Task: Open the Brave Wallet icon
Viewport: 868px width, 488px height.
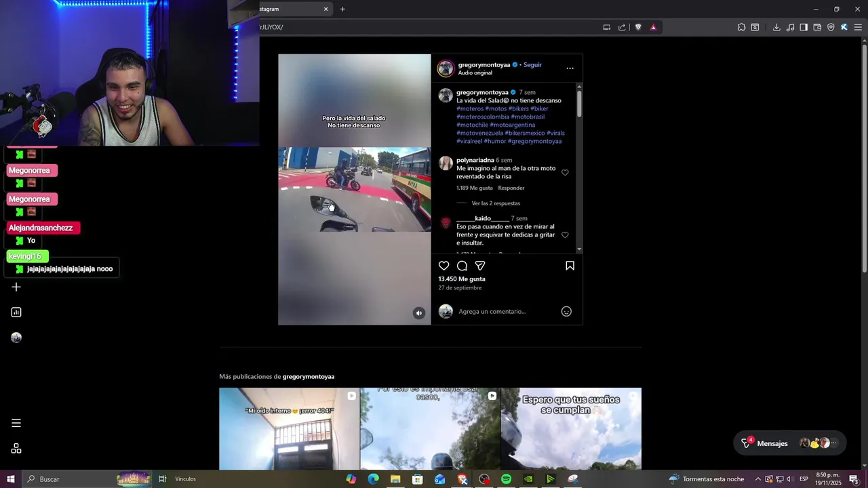Action: click(x=817, y=27)
